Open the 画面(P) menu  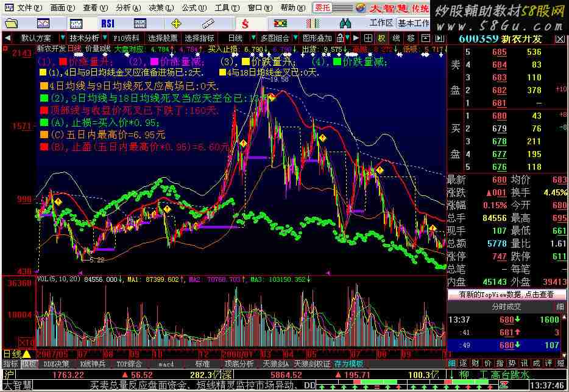(62, 8)
